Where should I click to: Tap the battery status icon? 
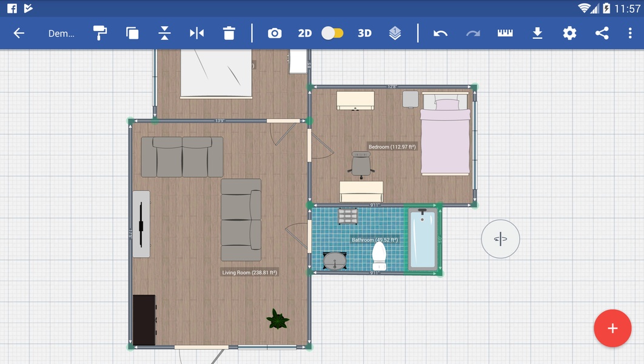click(606, 8)
